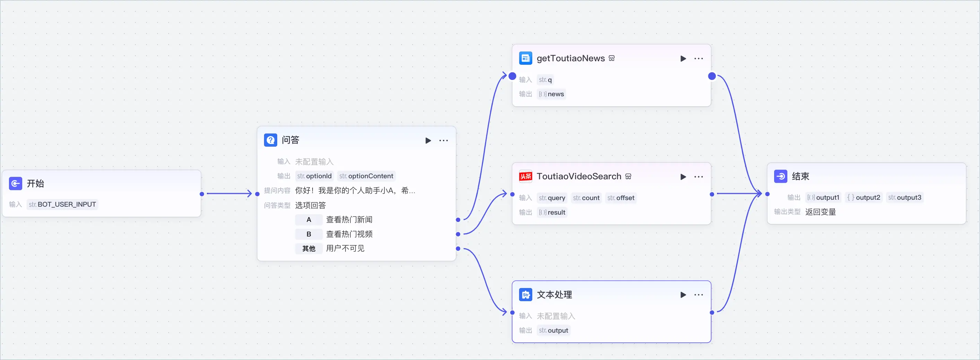Select output2 tag in 结束 node
The image size is (980, 360).
864,198
